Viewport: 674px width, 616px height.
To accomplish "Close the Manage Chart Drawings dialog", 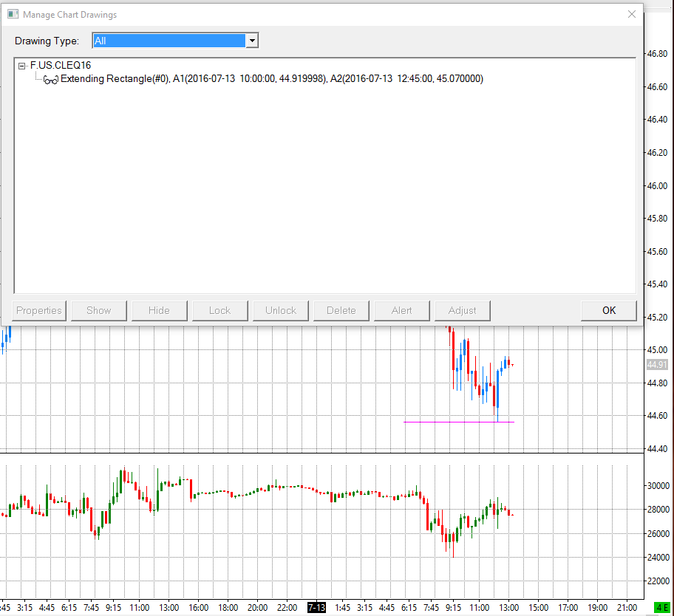I will (631, 14).
